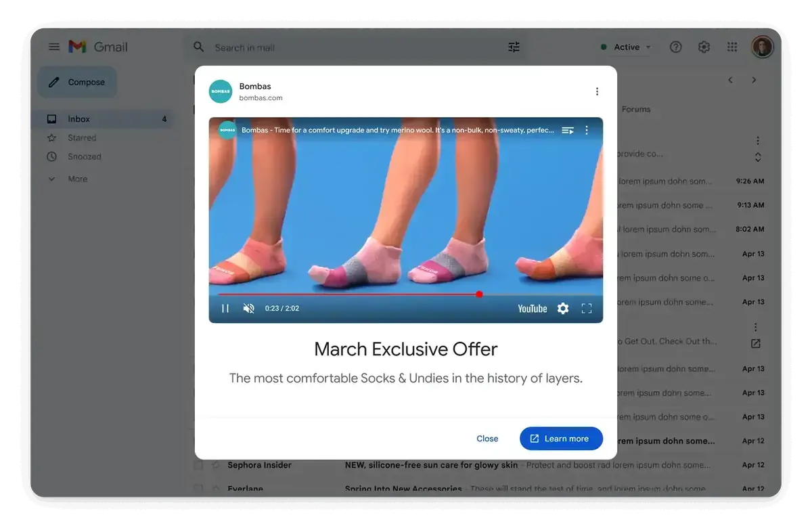The height and width of the screenshot is (530, 812).
Task: Open the Settings gear in Gmail header
Action: point(704,47)
